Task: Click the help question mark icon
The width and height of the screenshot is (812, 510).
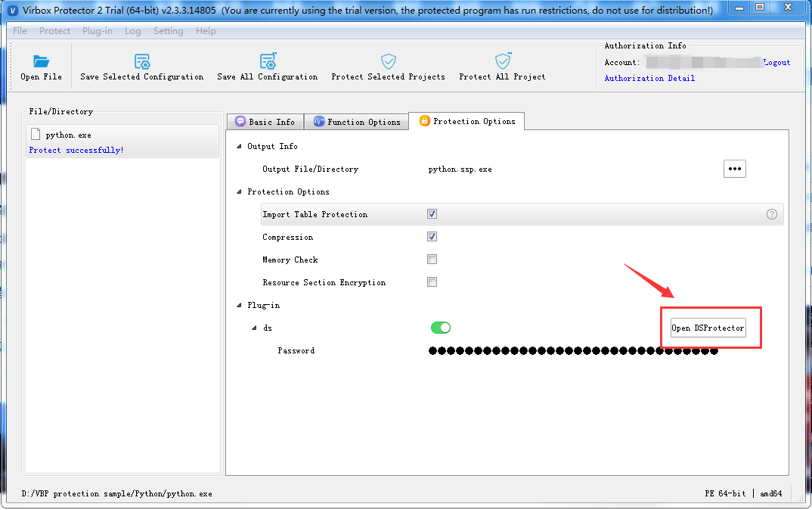Action: (x=772, y=214)
